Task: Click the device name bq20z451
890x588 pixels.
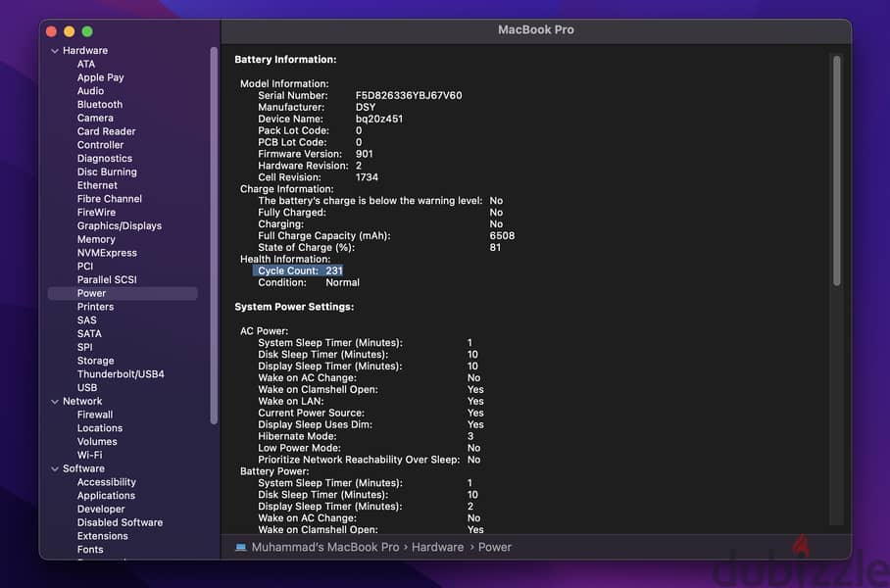Action: [x=379, y=120]
